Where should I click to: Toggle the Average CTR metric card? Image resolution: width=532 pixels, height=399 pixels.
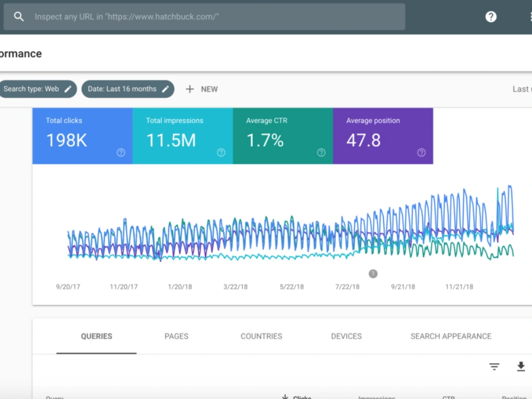pos(282,136)
